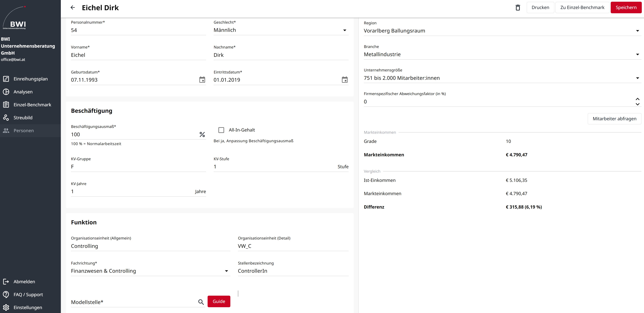The width and height of the screenshot is (644, 313).
Task: Click the Stellenbezeichnung field
Action: (x=293, y=271)
